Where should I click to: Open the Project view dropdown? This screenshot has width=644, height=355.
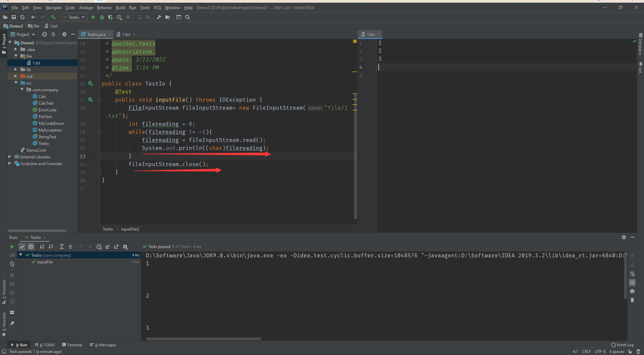23,34
